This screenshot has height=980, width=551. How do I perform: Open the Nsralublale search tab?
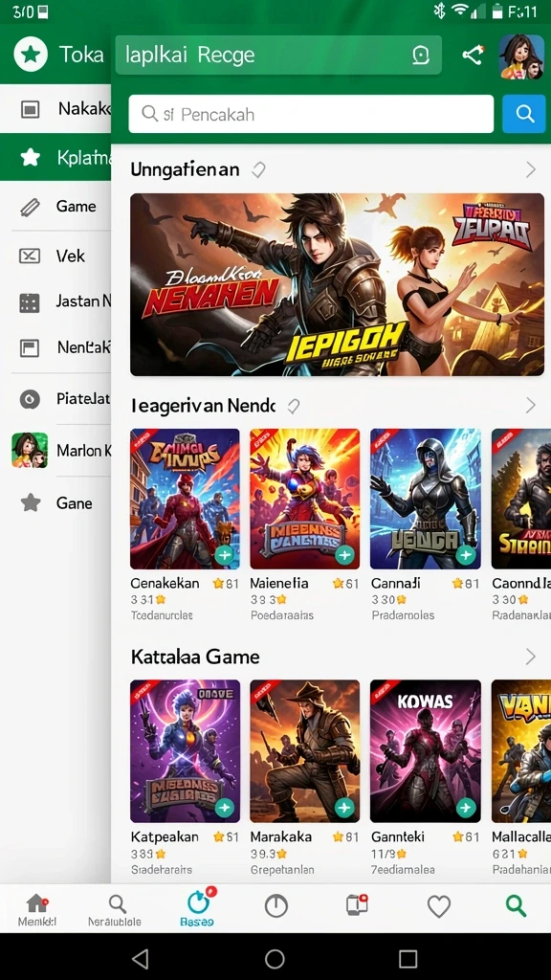[115, 909]
